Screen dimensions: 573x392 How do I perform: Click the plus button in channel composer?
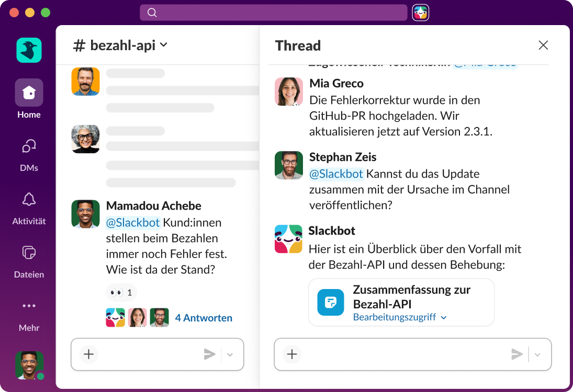(88, 354)
